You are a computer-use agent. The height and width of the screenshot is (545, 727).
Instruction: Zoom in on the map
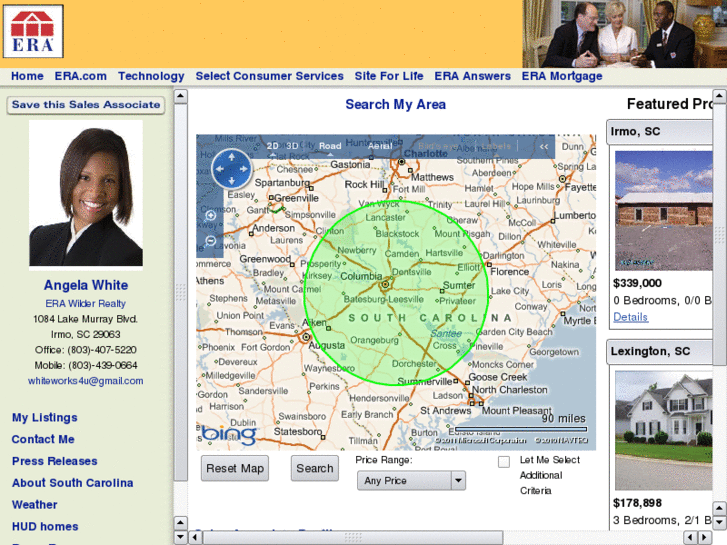(210, 215)
